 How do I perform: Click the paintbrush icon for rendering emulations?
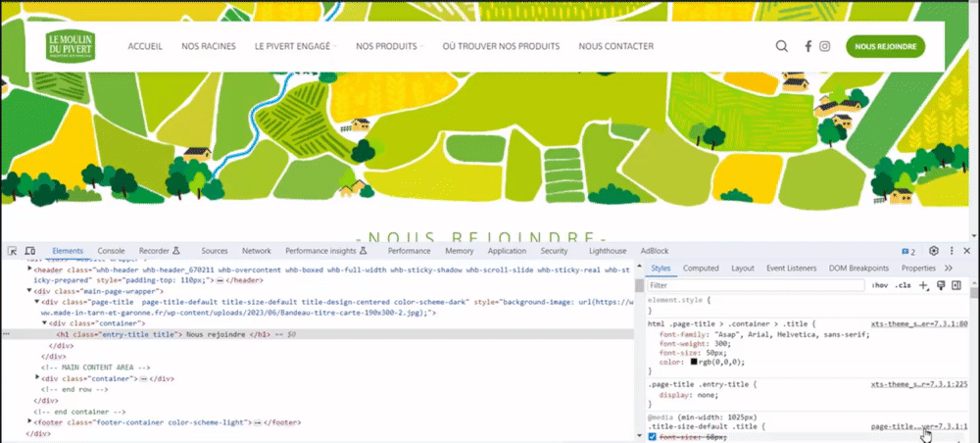pyautogui.click(x=941, y=285)
